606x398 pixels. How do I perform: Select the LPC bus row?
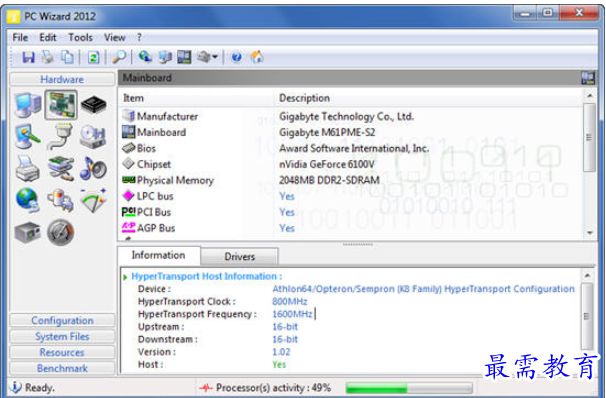pos(351,196)
